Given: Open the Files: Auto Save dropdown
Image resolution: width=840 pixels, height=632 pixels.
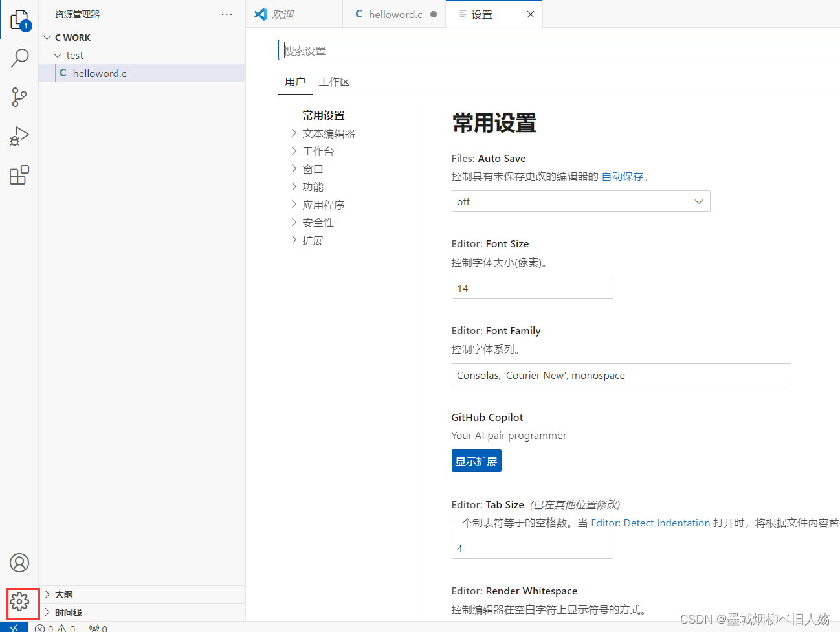Looking at the screenshot, I should coord(580,201).
